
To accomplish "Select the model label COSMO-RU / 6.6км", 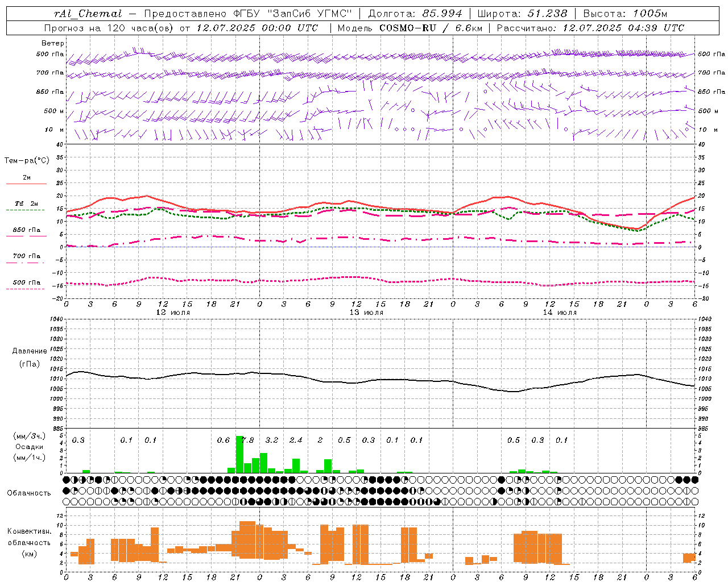I will (x=431, y=28).
